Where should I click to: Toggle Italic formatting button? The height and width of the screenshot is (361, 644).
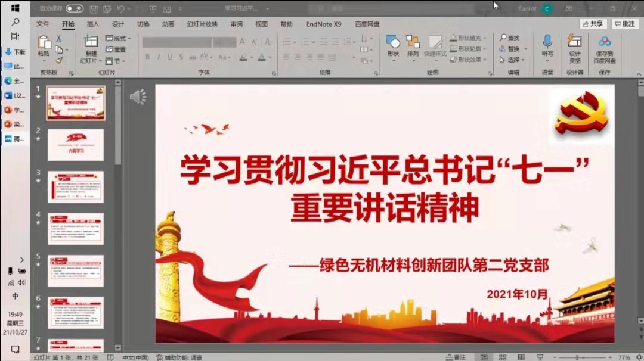159,57
